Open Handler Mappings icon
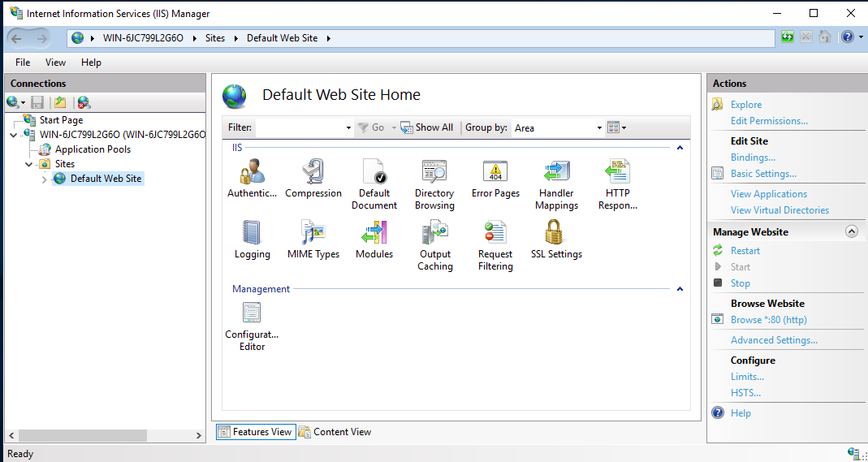The image size is (868, 462). pos(556,172)
